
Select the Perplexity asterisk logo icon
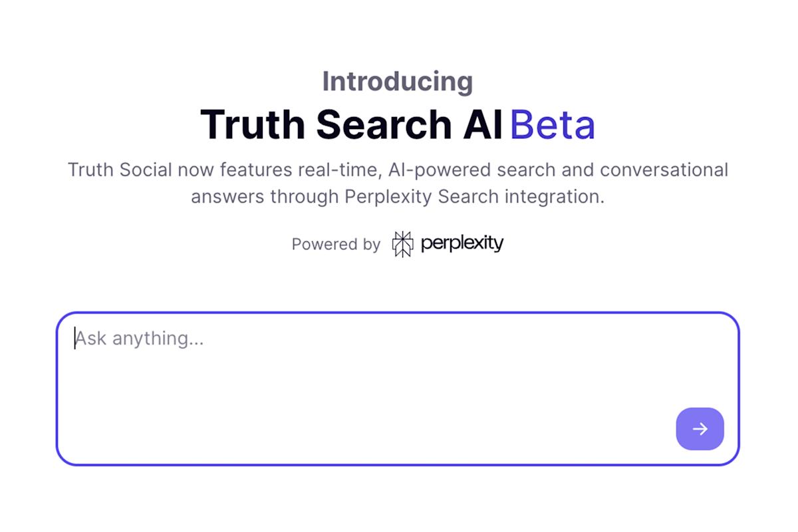tap(403, 243)
